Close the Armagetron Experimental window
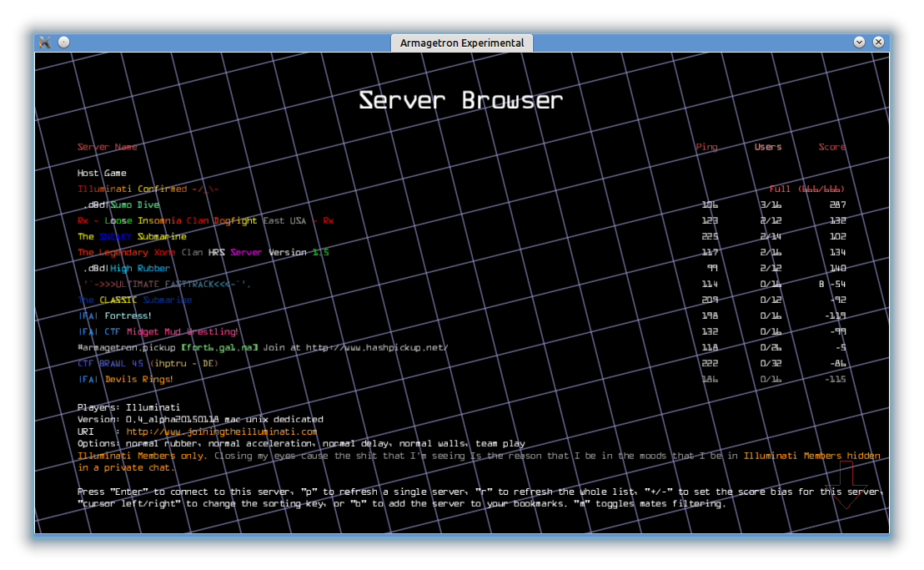This screenshot has width=924, height=570. tap(878, 42)
